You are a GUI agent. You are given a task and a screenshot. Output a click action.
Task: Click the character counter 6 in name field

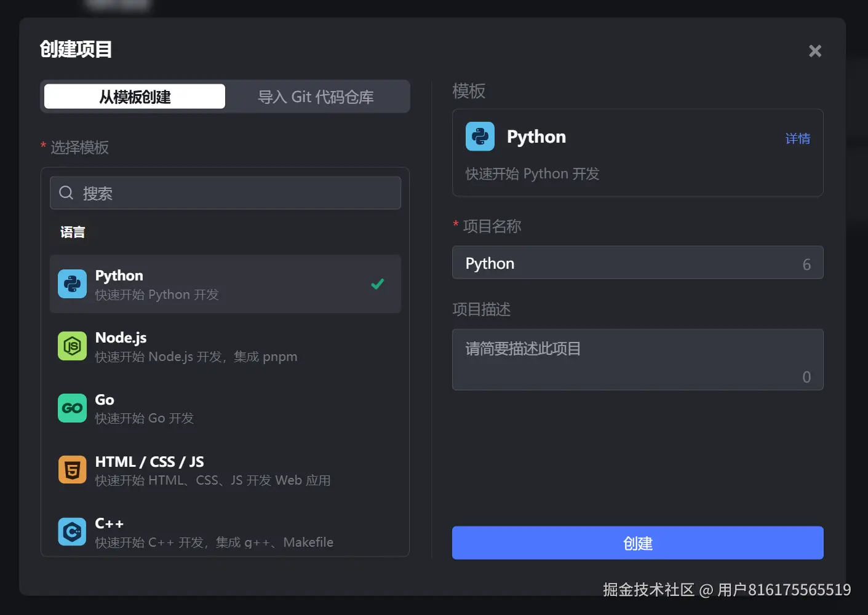(806, 264)
